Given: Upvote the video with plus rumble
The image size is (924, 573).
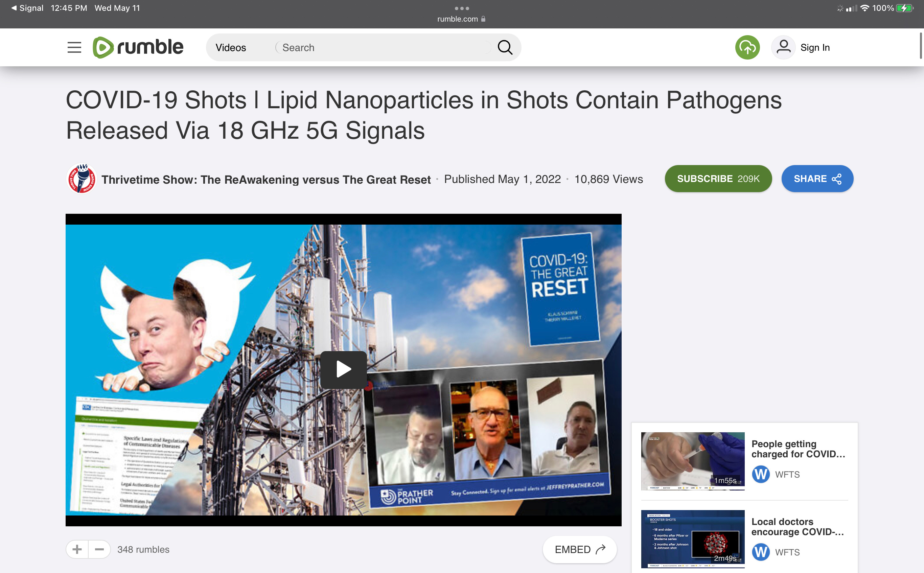Looking at the screenshot, I should click(77, 549).
